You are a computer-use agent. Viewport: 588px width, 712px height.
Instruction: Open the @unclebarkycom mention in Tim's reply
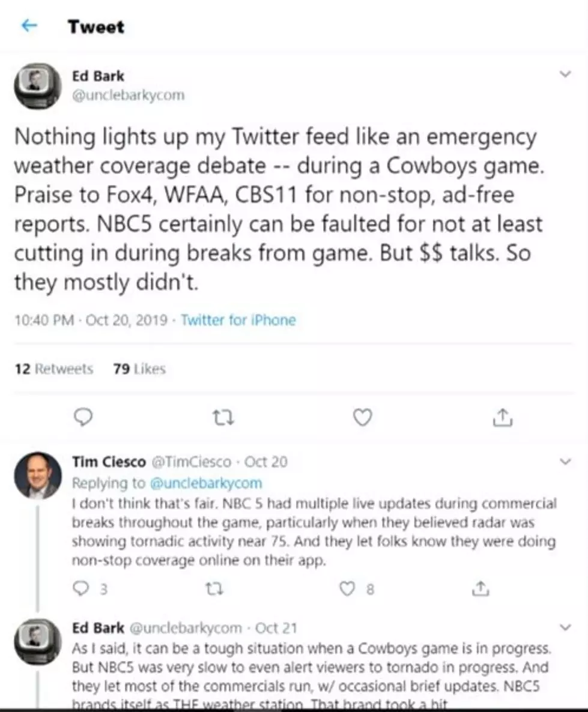206,483
